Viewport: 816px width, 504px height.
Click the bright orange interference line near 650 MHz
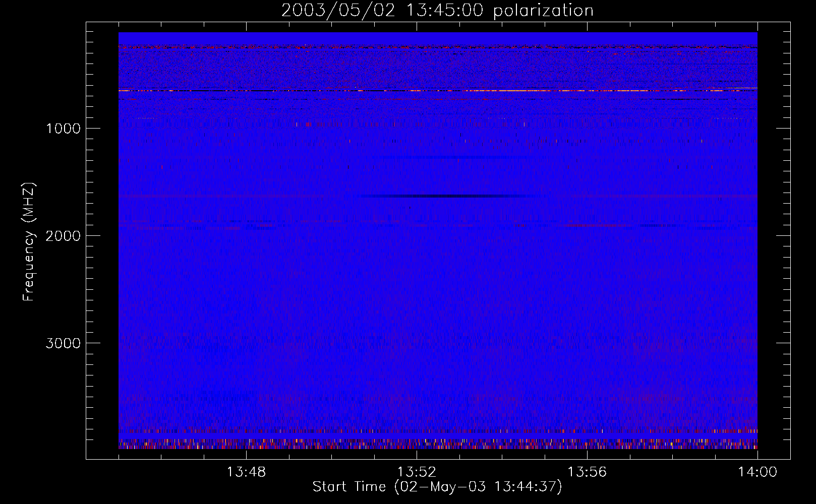click(438, 90)
